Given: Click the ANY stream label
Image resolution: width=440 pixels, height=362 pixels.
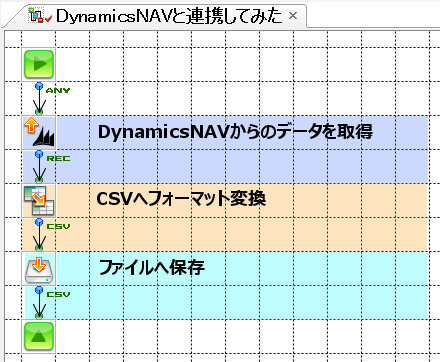Looking at the screenshot, I should coord(58,90).
